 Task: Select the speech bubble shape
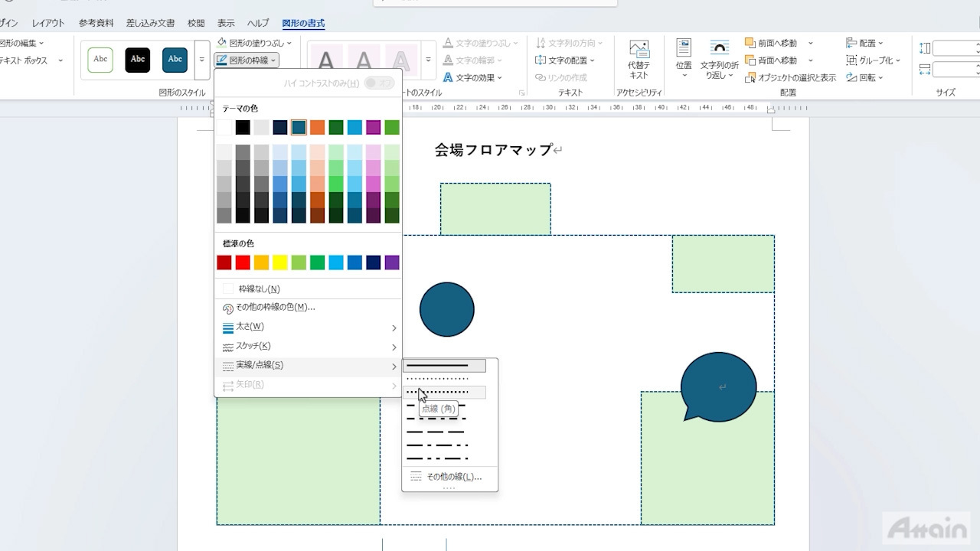click(x=718, y=386)
